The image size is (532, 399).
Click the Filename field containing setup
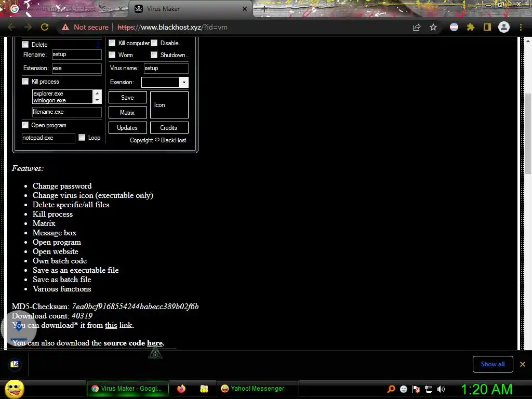[x=77, y=54]
